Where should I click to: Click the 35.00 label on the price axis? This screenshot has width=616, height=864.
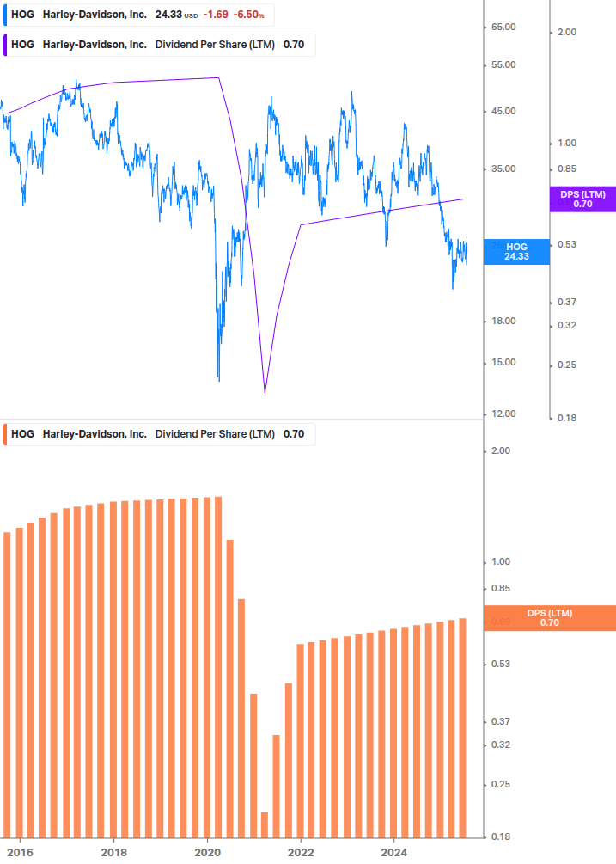click(503, 169)
